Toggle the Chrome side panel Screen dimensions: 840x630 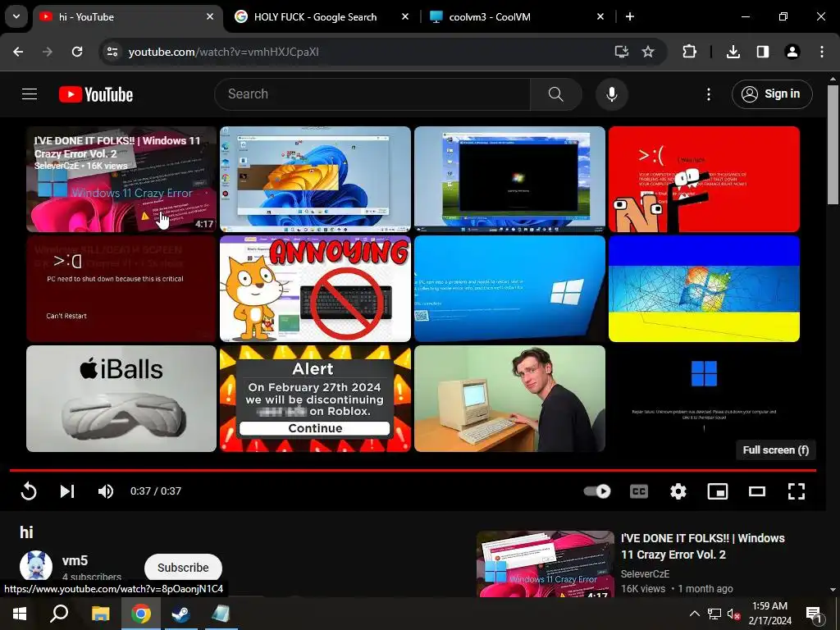click(763, 52)
